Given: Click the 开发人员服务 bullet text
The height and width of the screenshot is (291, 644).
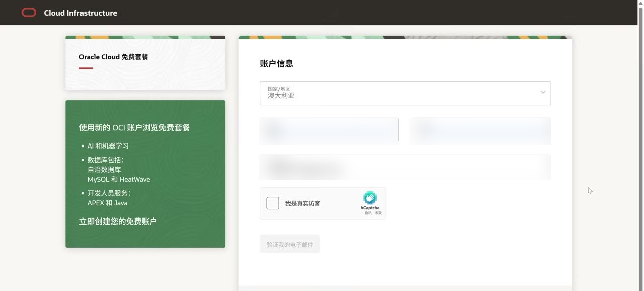Looking at the screenshot, I should [x=109, y=193].
